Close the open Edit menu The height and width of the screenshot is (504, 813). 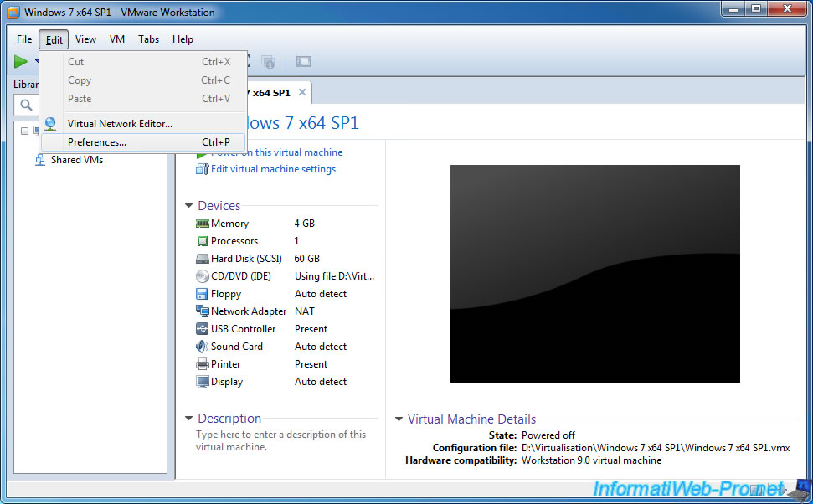point(54,39)
